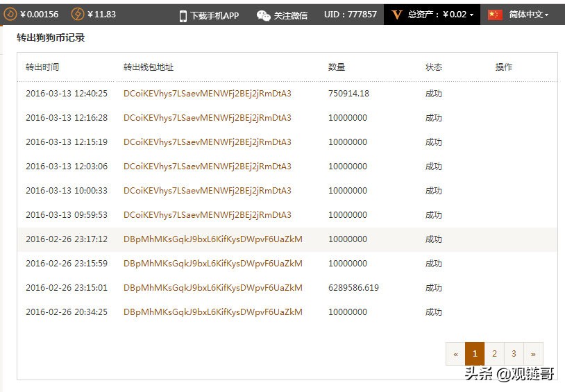Click the 750914.18 amount cell

point(349,94)
